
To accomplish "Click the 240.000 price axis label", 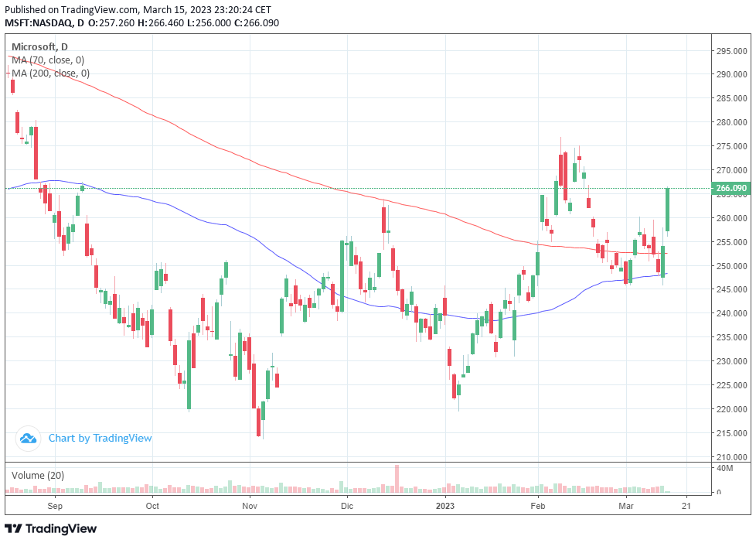I will coord(732,313).
